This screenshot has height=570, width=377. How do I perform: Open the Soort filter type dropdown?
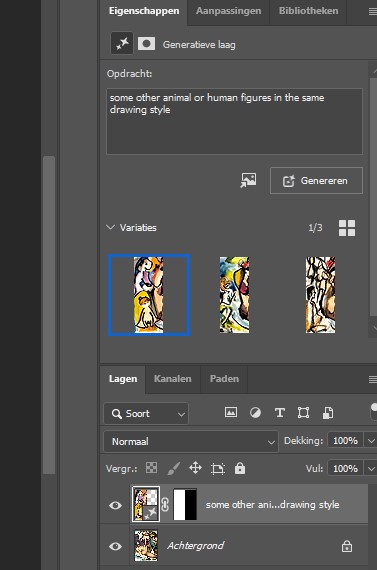click(x=146, y=413)
